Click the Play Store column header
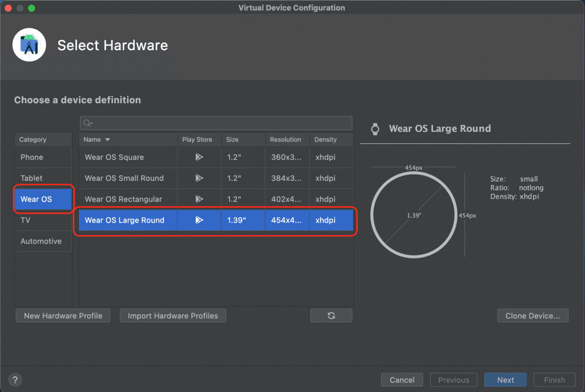 pos(199,139)
